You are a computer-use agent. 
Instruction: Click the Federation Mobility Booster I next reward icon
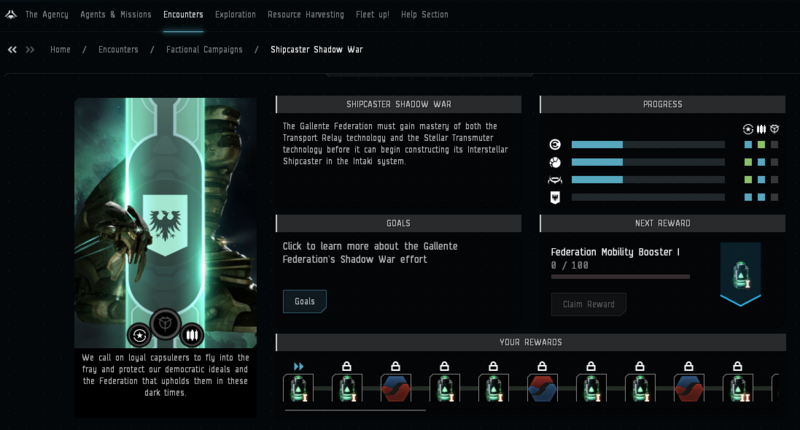pos(740,274)
